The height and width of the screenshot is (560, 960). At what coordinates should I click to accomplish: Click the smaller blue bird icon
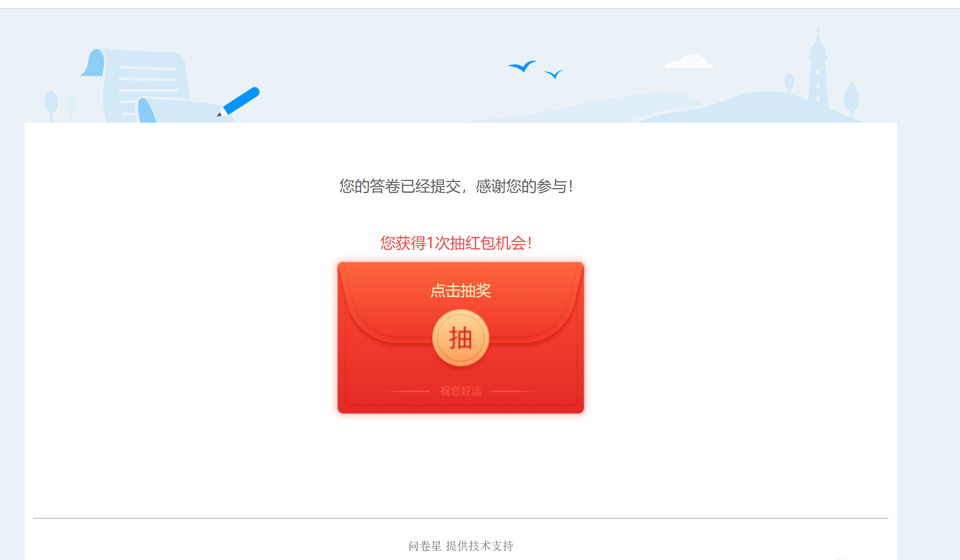(554, 74)
